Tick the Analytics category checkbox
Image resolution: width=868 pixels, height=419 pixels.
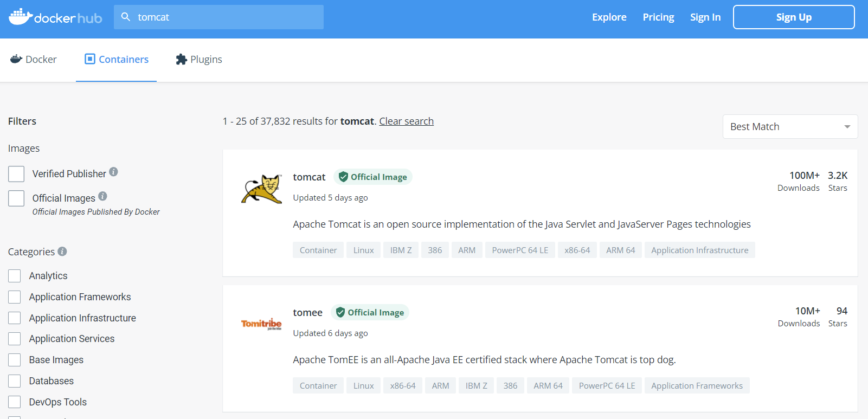[x=15, y=276]
